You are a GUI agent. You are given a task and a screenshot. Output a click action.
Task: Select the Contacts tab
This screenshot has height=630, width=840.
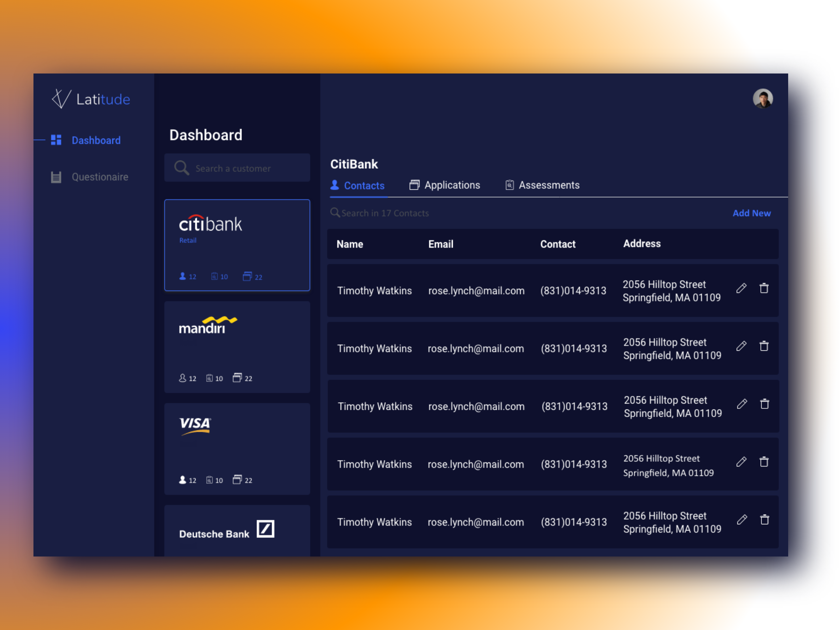click(357, 186)
